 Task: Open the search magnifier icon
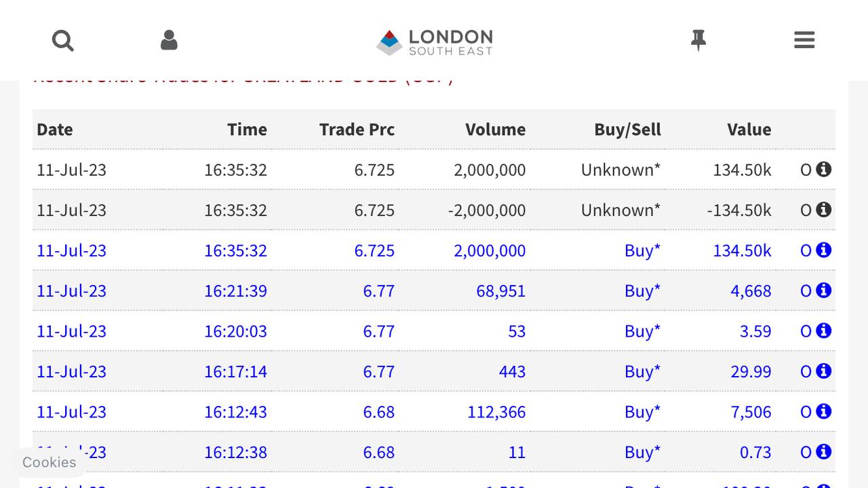[62, 41]
